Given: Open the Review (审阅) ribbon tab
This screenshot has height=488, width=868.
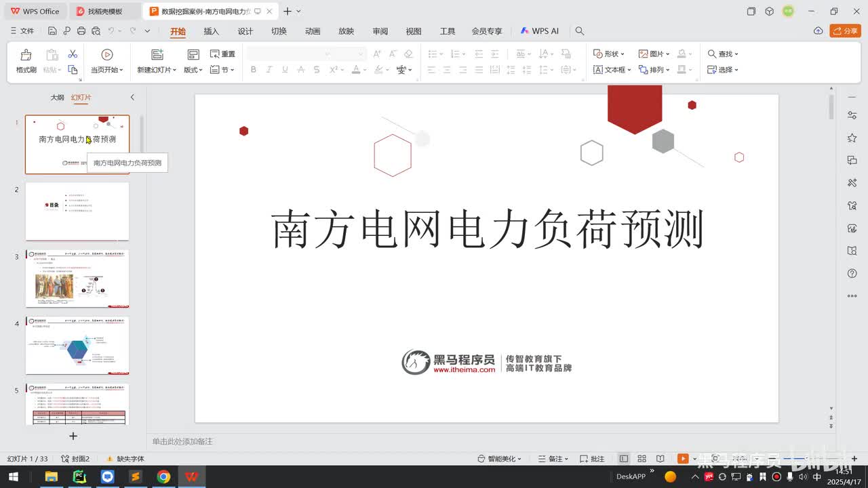Looking at the screenshot, I should tap(380, 31).
